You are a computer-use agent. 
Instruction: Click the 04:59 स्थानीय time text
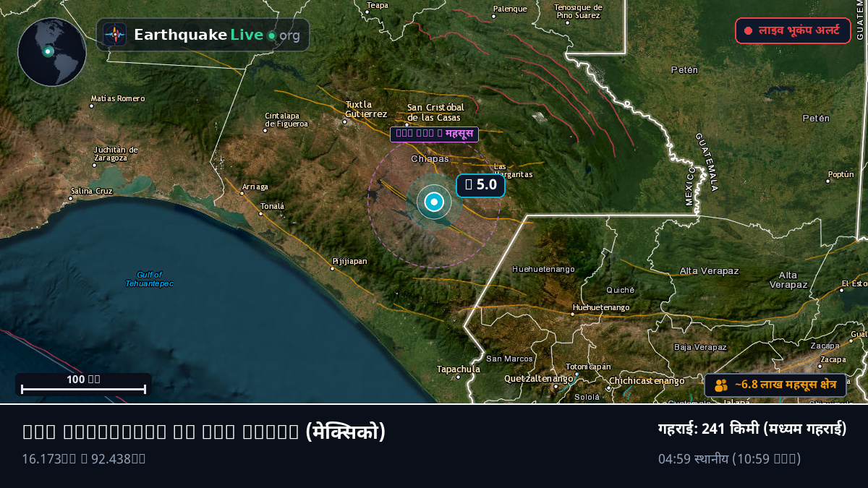pyautogui.click(x=729, y=458)
